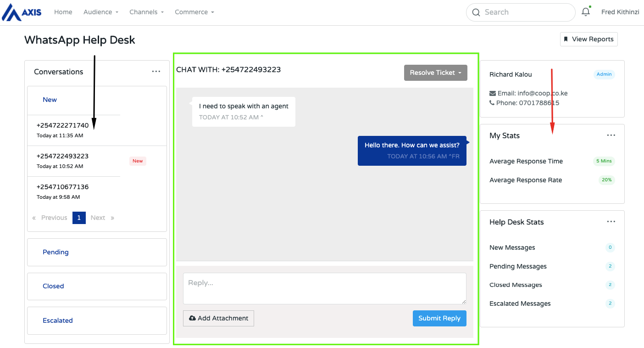Open the Resolve Ticket dropdown
This screenshot has width=644, height=348.
point(436,73)
